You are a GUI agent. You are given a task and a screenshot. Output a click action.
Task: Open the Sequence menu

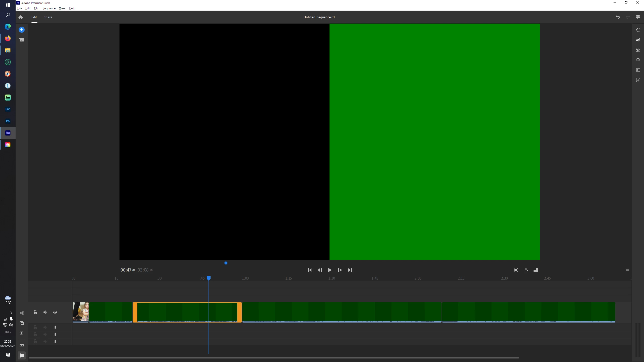[49, 8]
